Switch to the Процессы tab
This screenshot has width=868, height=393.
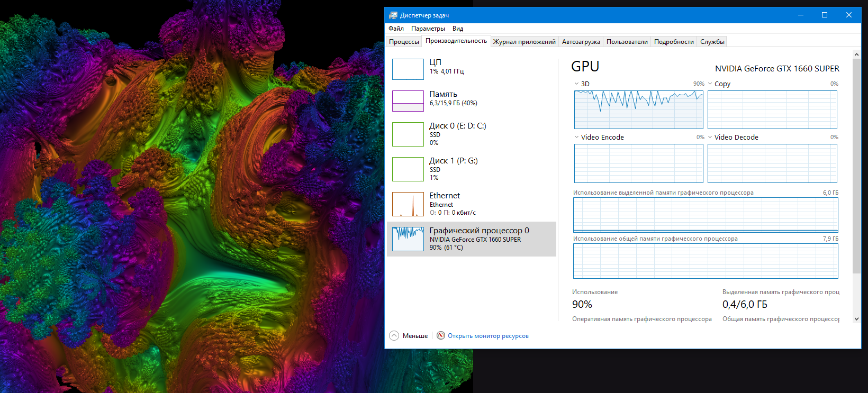pyautogui.click(x=404, y=42)
